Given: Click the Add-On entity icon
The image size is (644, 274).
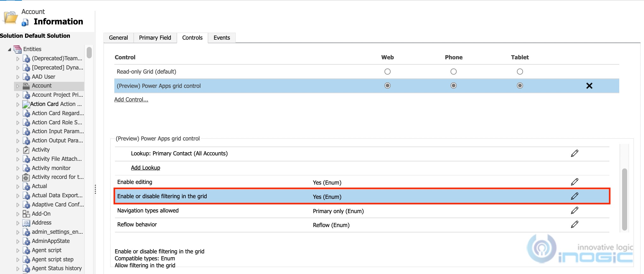Looking at the screenshot, I should [26, 214].
